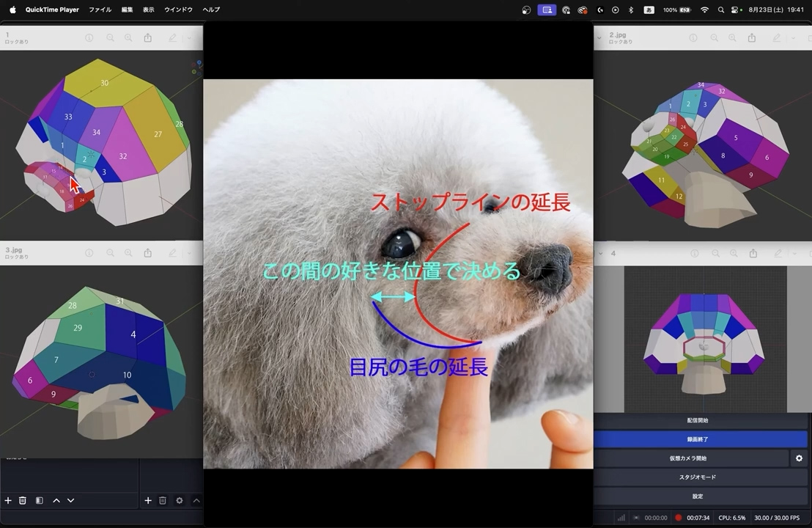Toggle the ロックあり lock on panel 1
This screenshot has width=812, height=528.
coord(15,43)
